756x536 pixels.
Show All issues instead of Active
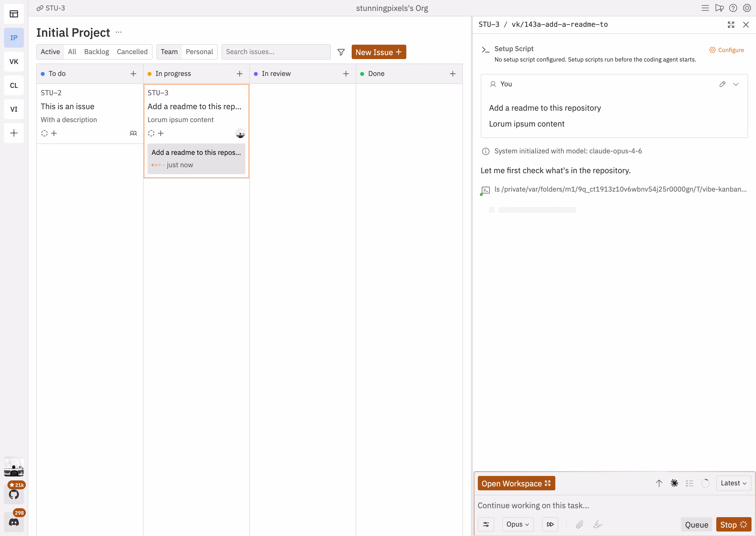[x=72, y=51]
